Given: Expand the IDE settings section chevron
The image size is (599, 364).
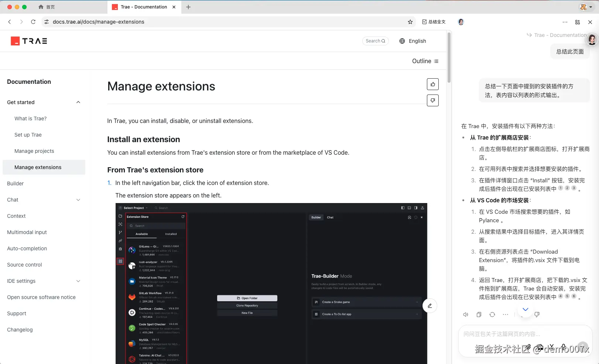Looking at the screenshot, I should pos(78,281).
